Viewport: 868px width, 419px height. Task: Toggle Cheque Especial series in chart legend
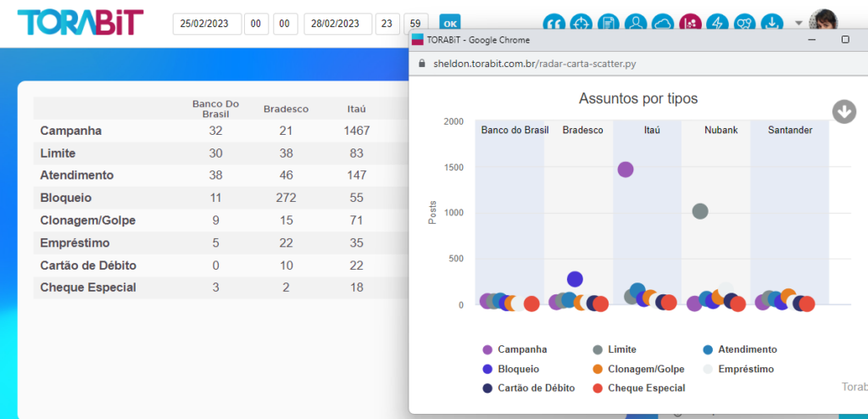[x=639, y=388]
